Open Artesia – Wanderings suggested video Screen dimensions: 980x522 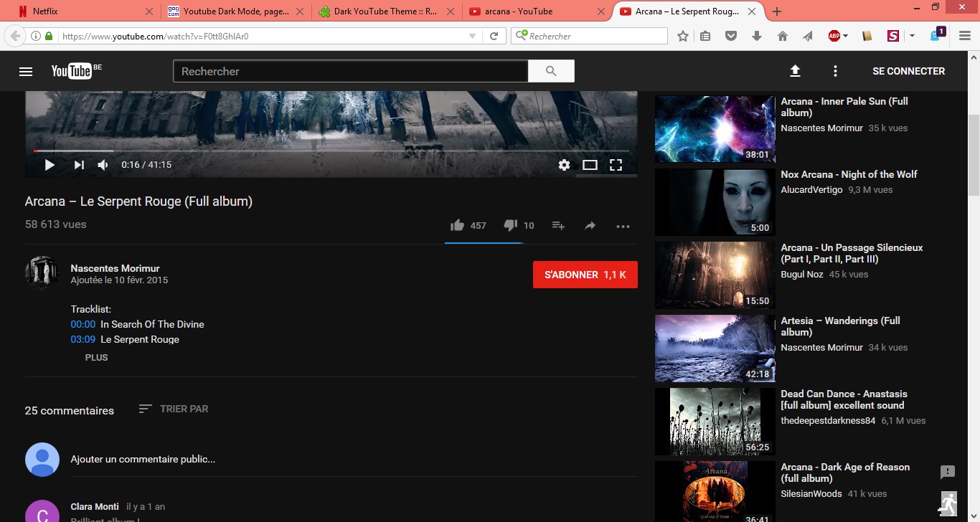click(x=840, y=326)
